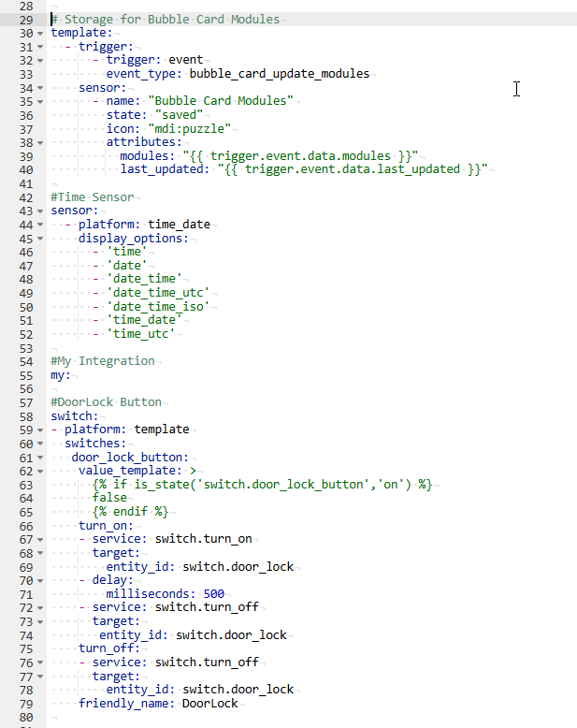577x728 pixels.
Task: Fold target block on line 77
Action: [x=40, y=677]
